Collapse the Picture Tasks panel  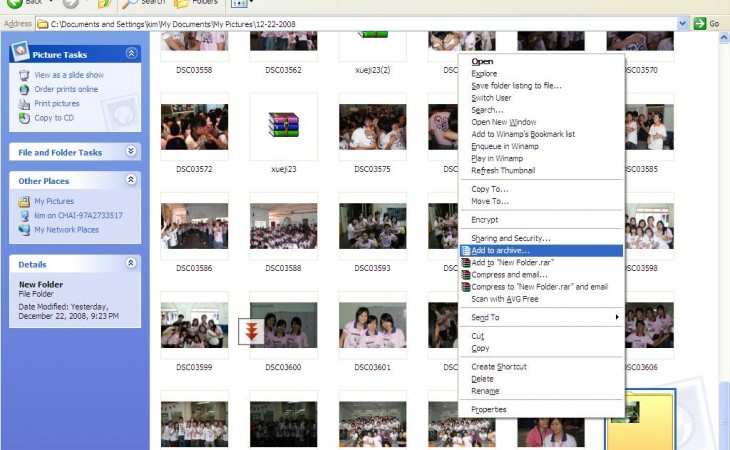point(131,54)
